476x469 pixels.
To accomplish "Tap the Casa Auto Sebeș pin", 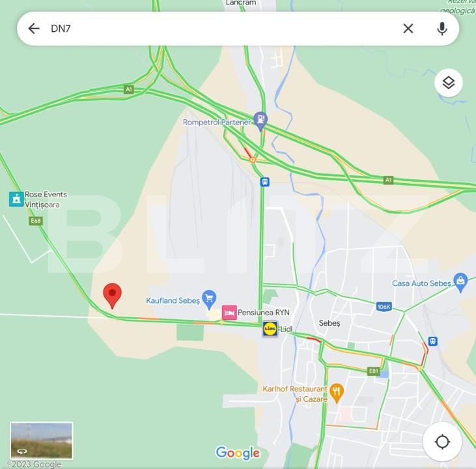I will 460,282.
